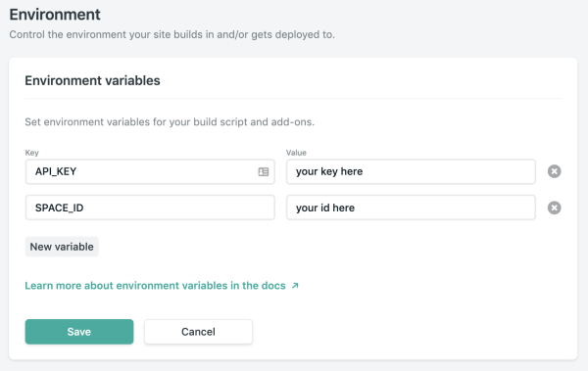Image resolution: width=588 pixels, height=371 pixels.
Task: Click the 'Value' column label
Action: (x=296, y=153)
